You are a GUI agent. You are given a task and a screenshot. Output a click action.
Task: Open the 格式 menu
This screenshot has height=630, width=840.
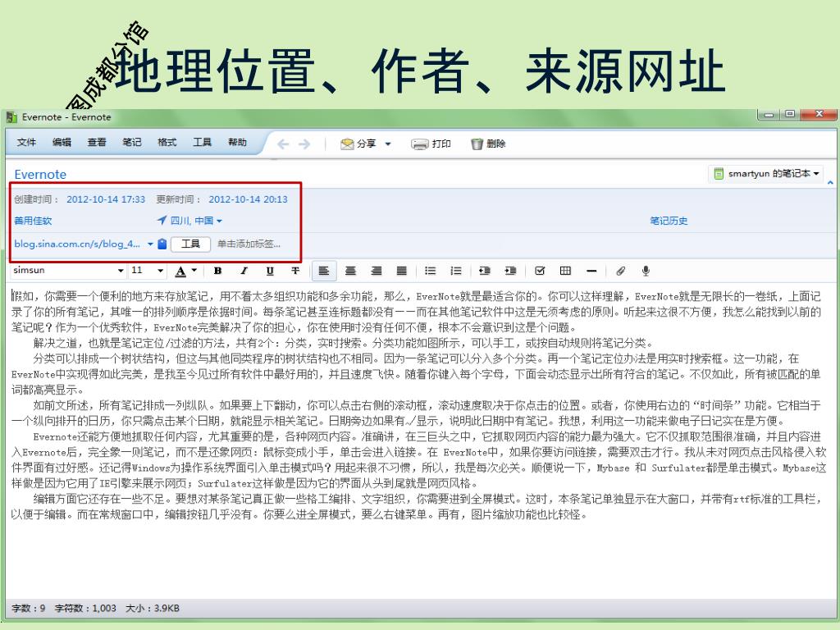[x=167, y=142]
